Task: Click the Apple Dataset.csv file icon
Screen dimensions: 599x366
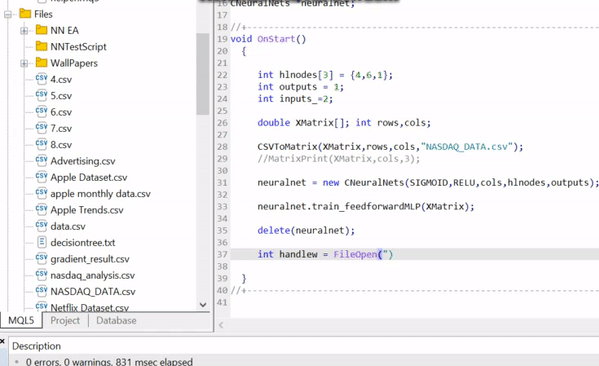Action: [41, 177]
